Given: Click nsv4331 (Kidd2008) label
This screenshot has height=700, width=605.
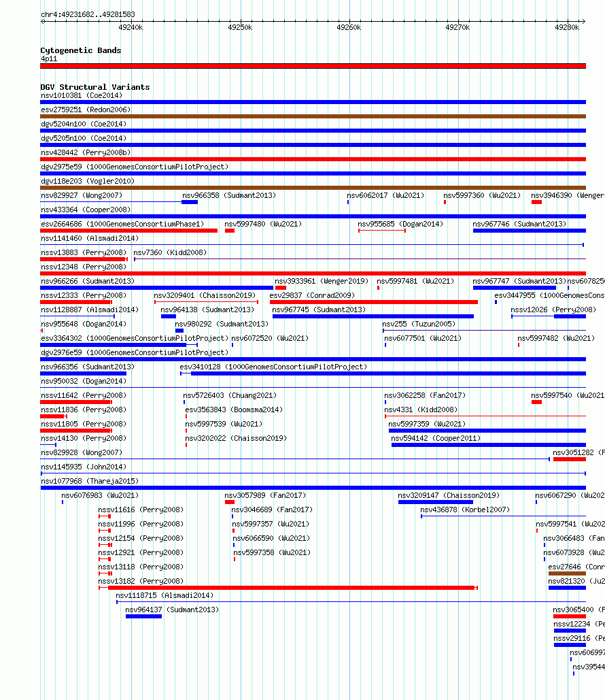Looking at the screenshot, I should coord(421,410).
